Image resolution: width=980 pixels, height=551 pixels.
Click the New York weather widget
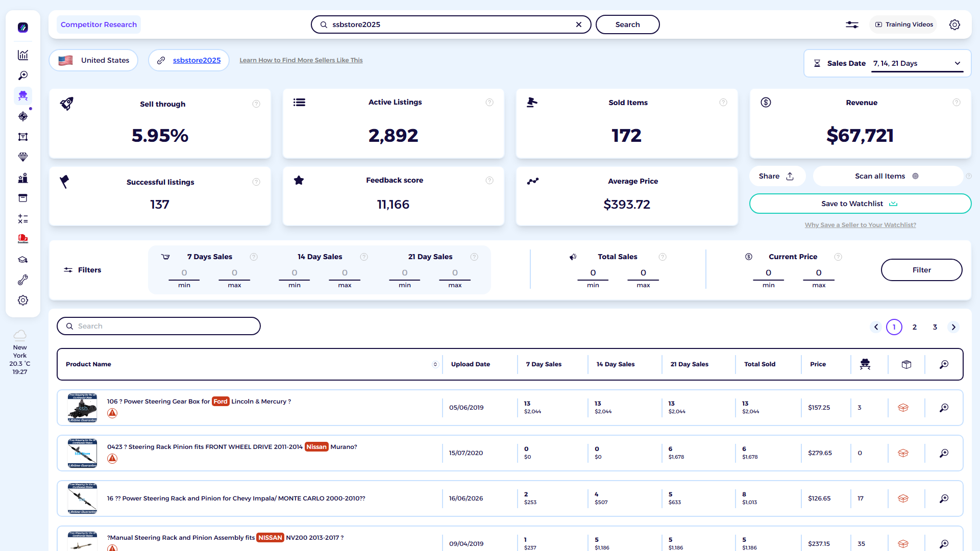click(20, 353)
